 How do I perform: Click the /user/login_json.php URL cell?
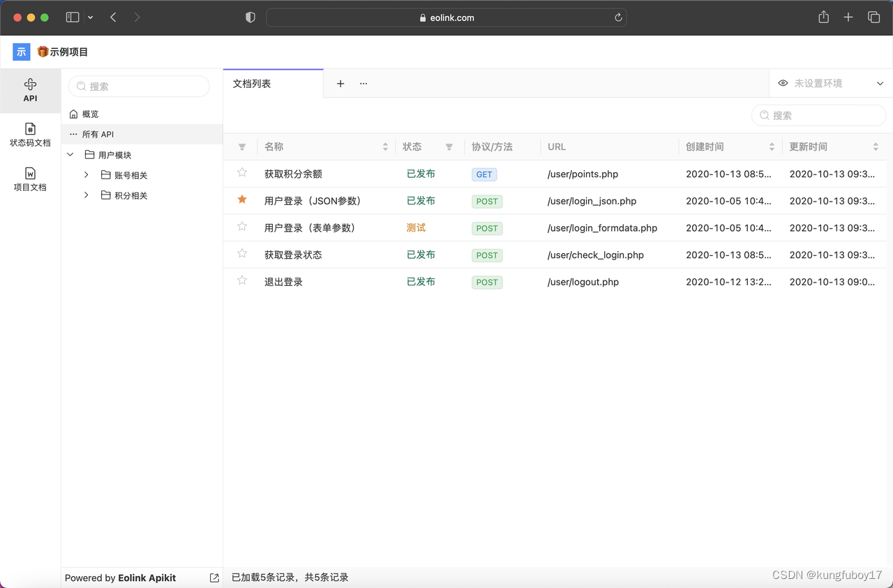tap(592, 201)
